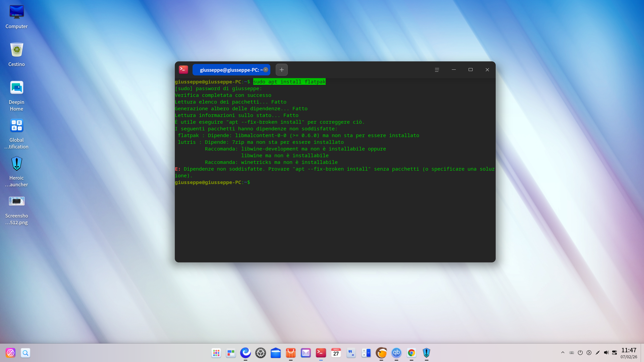
Task: Mute the volume from the system tray
Action: 606,353
